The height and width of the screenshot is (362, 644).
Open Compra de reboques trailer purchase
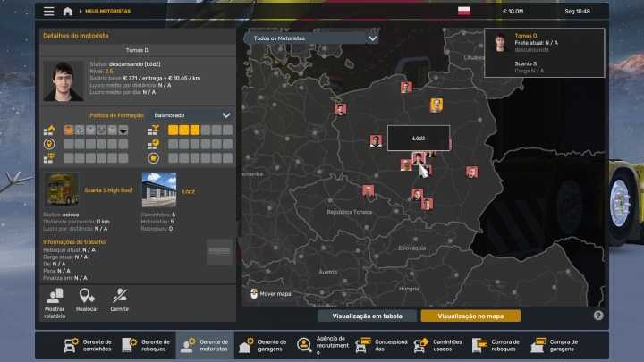496,345
